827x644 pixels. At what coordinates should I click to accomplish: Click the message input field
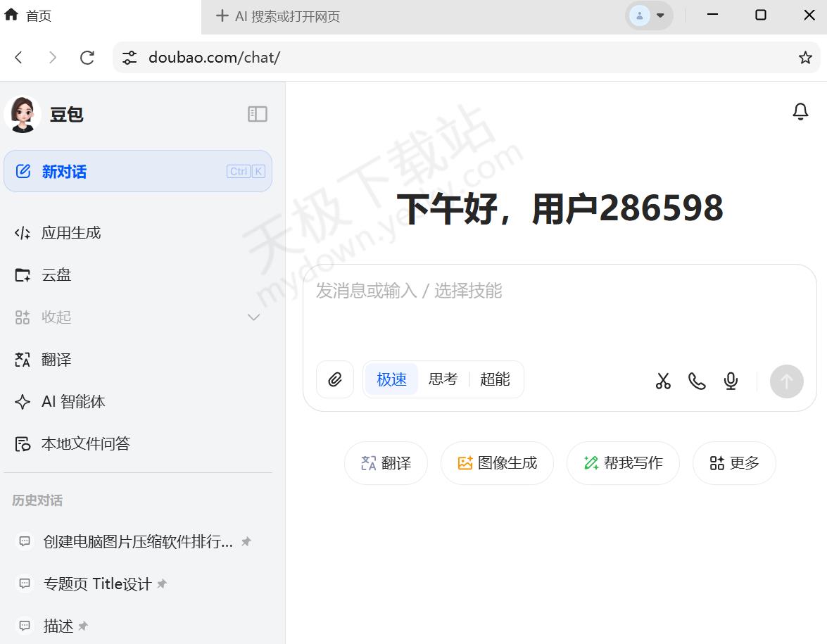[x=560, y=310]
